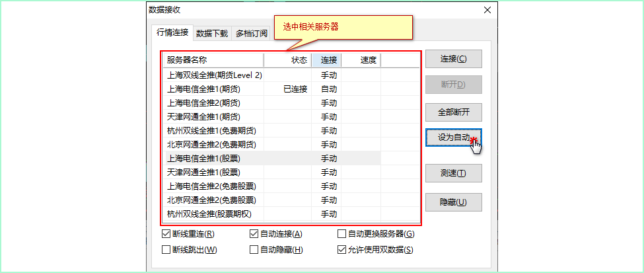This screenshot has height=273, width=644.
Task: Open the 数据下载 tab
Action: point(212,34)
